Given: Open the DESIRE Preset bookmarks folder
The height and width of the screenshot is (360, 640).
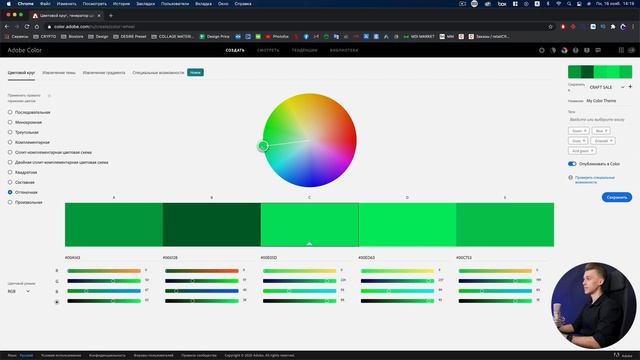Looking at the screenshot, I should point(129,36).
